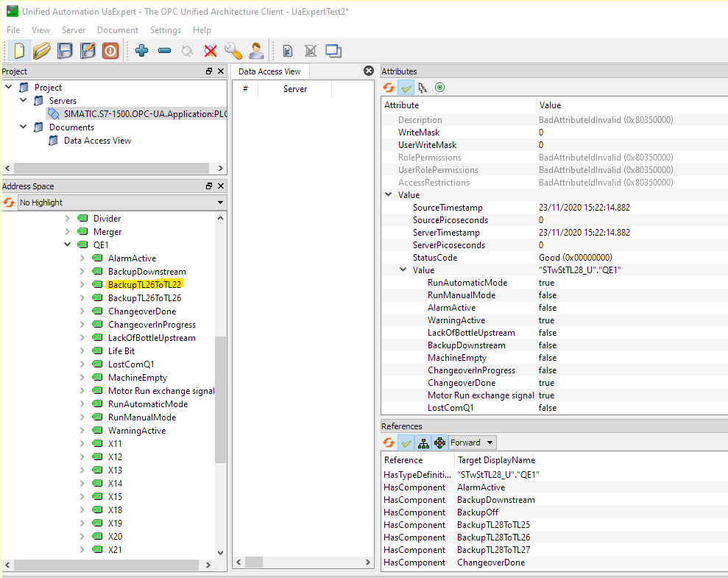Click the add document page icon
The height and width of the screenshot is (578, 728).
click(288, 51)
